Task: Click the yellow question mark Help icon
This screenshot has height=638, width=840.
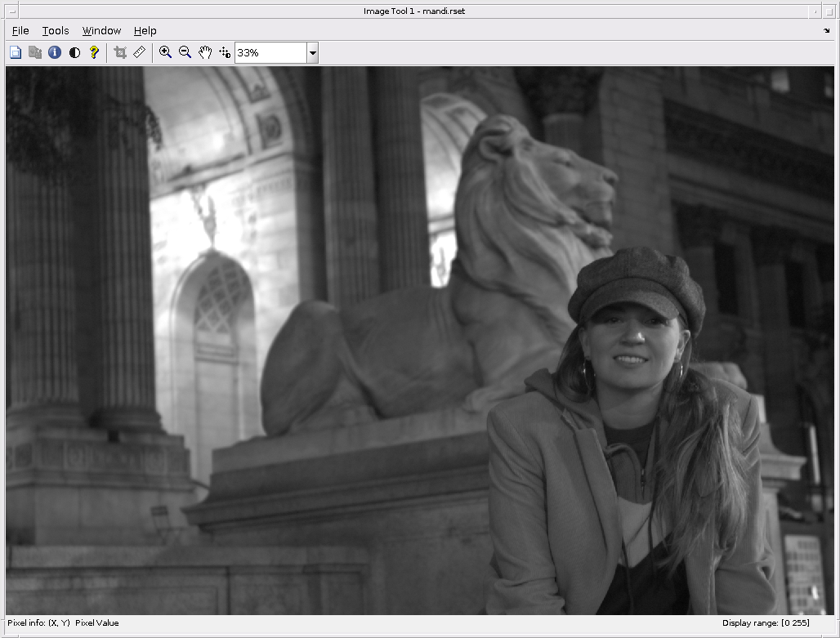Action: (x=94, y=52)
